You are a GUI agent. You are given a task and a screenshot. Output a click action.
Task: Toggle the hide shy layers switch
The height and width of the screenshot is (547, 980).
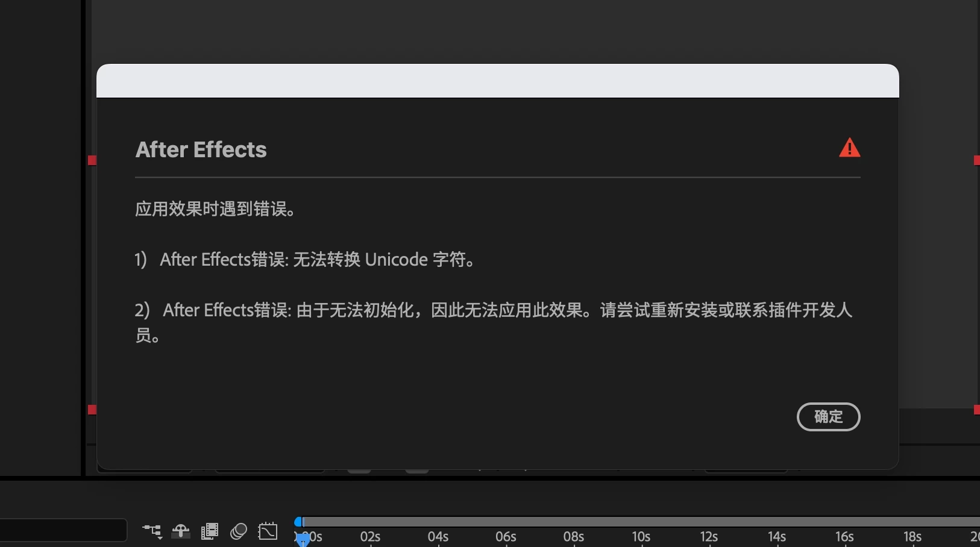click(x=181, y=531)
